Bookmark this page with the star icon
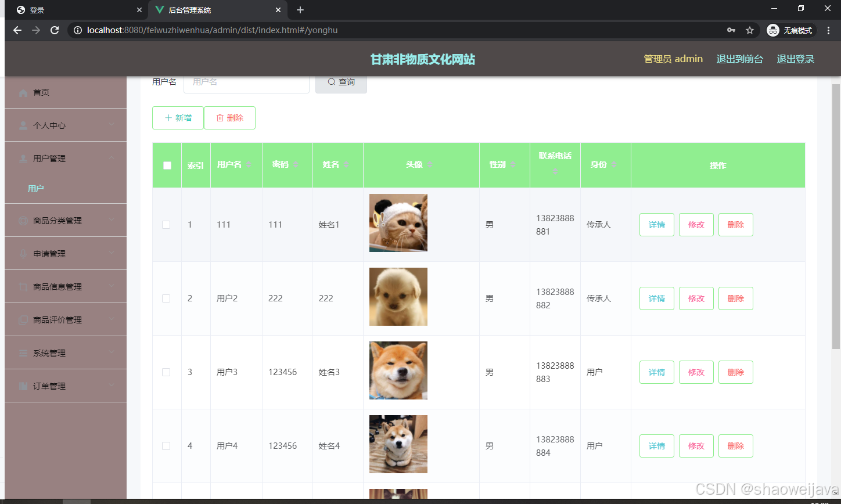Viewport: 841px width, 504px height. [750, 30]
